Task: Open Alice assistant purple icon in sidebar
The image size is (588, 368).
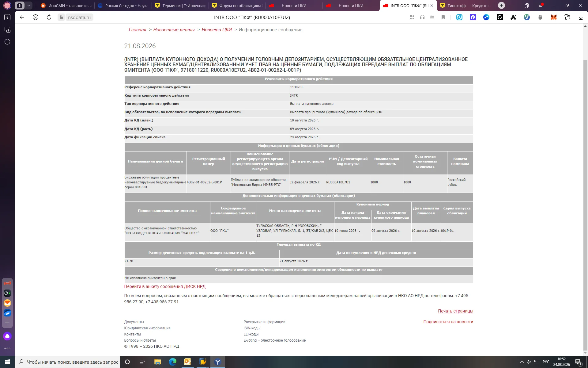Action: (x=7, y=336)
